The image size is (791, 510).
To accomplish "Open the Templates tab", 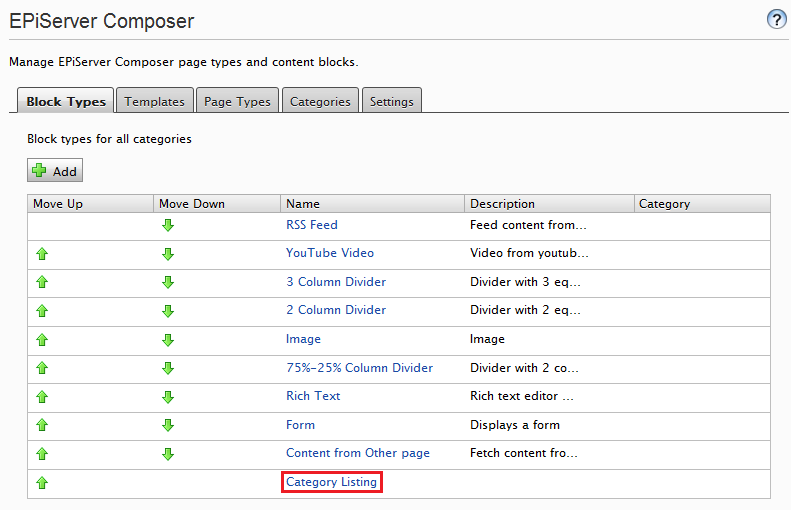I will tap(154, 101).
